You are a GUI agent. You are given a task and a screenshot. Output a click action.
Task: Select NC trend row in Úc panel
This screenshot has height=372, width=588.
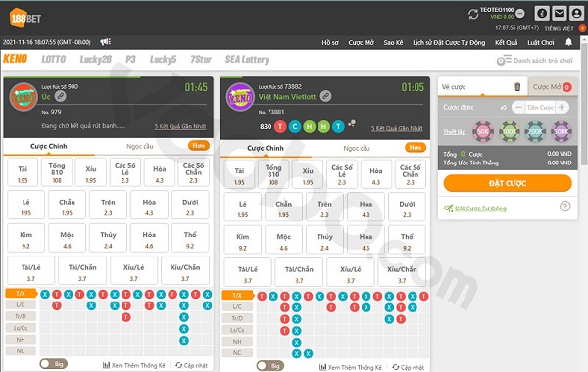point(21,351)
